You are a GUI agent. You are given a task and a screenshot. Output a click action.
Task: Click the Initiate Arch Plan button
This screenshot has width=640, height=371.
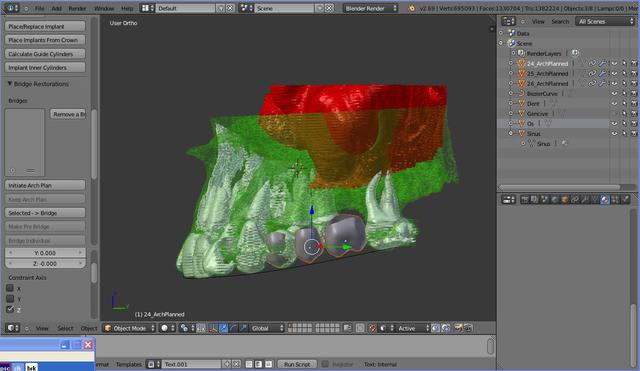click(45, 185)
